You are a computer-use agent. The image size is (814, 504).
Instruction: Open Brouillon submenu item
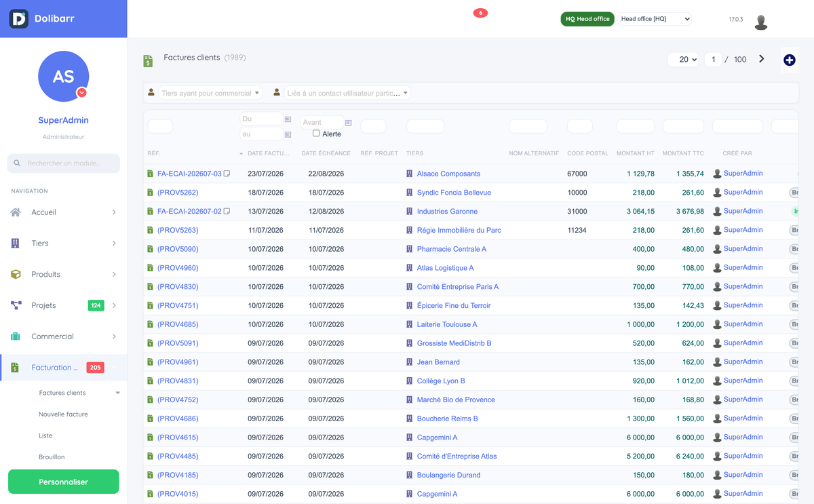[52, 457]
